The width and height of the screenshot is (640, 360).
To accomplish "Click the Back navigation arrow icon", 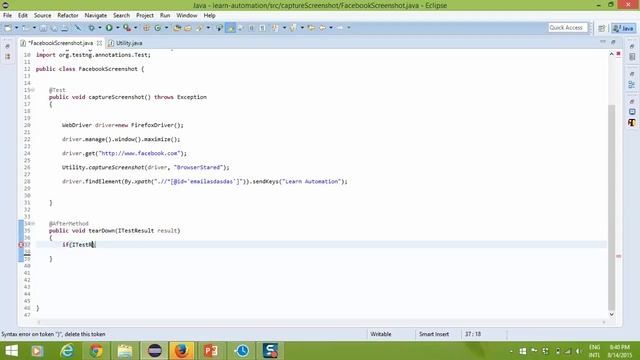I will pos(322,28).
